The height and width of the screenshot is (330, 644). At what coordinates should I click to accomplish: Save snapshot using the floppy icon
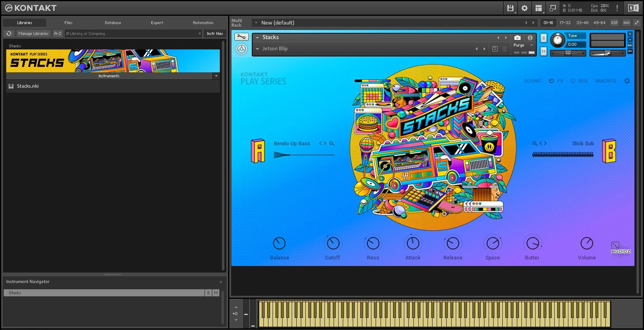pyautogui.click(x=495, y=49)
